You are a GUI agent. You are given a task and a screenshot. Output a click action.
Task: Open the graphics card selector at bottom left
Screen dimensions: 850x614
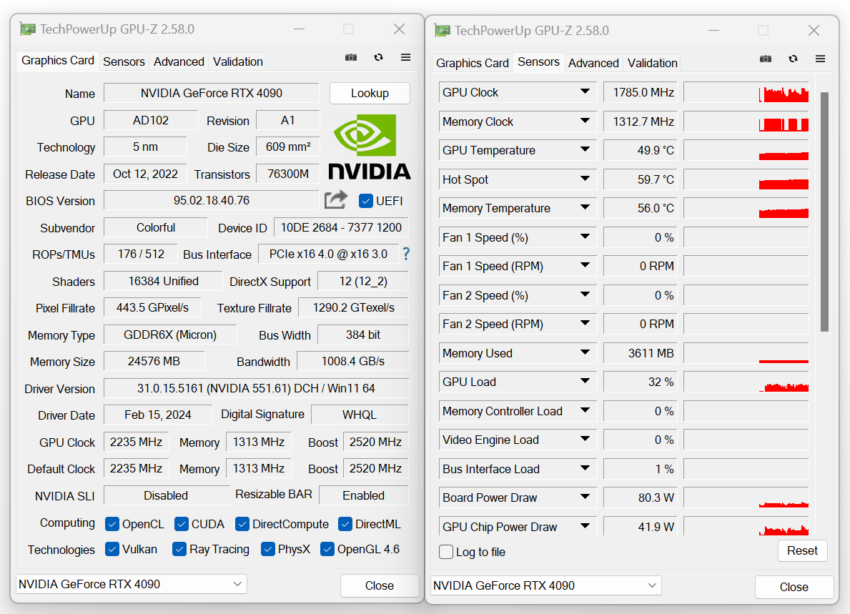coord(130,584)
